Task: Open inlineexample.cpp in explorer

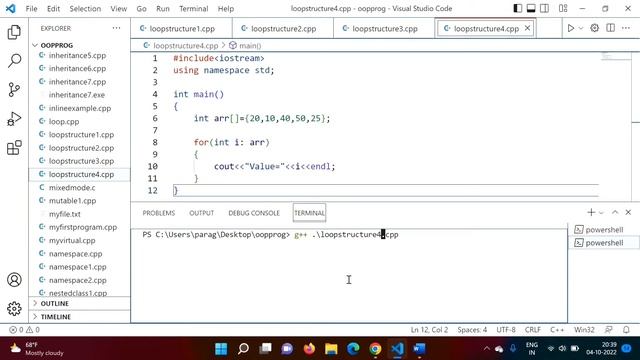Action: tap(80, 108)
